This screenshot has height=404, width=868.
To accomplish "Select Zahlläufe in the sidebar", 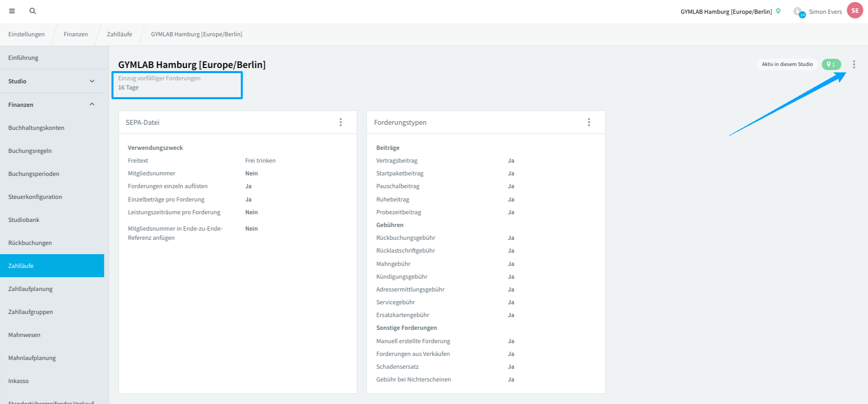I will [x=52, y=266].
